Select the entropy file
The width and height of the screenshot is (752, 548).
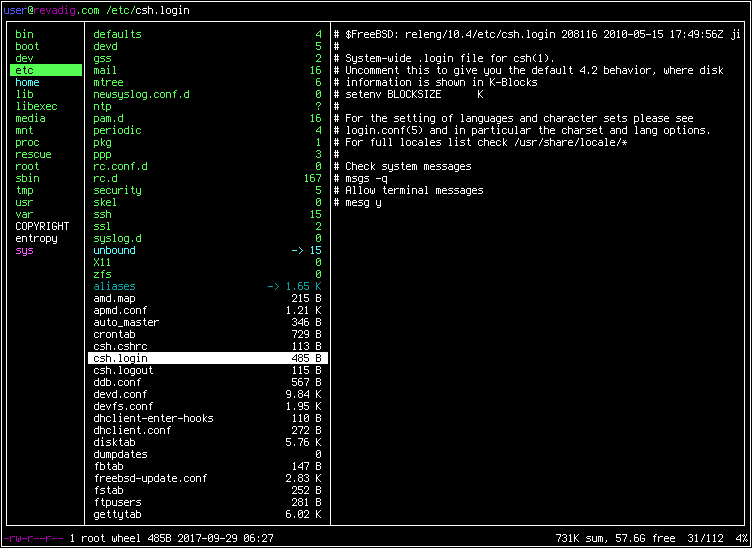coord(36,238)
